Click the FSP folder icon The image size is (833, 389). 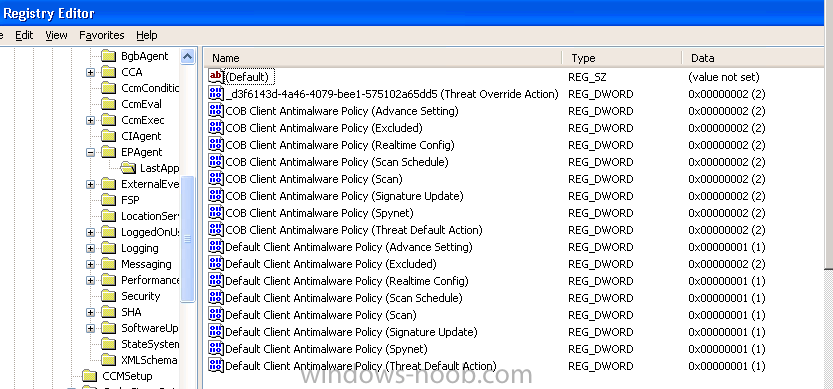108,200
